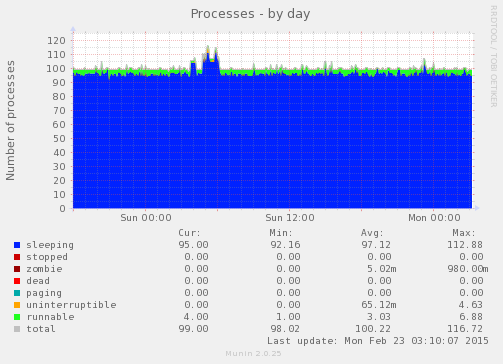This screenshot has height=364, width=503.
Task: Click uninterruptible maximum value 4.63
Action: (x=471, y=305)
